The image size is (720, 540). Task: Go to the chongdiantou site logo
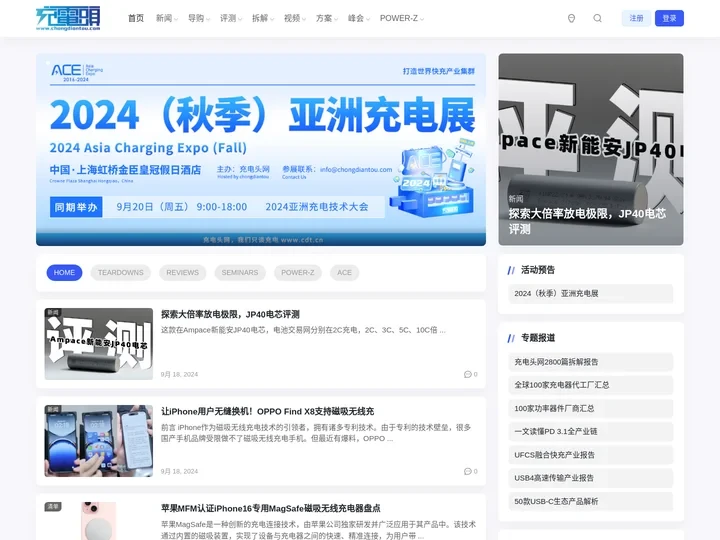point(68,18)
